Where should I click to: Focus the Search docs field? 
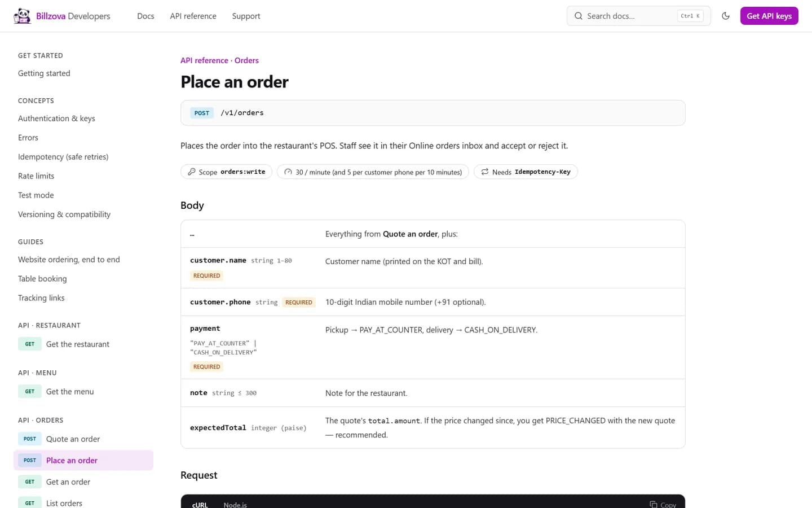point(638,16)
